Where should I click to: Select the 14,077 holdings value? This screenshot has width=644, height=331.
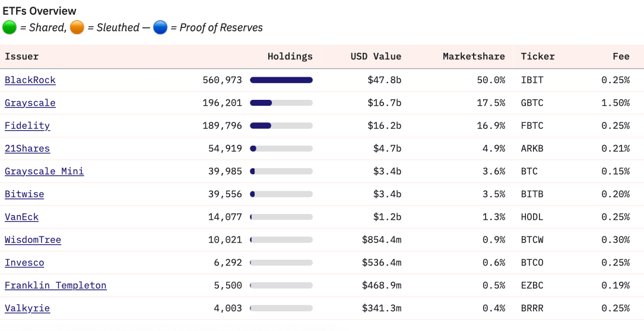coord(225,217)
